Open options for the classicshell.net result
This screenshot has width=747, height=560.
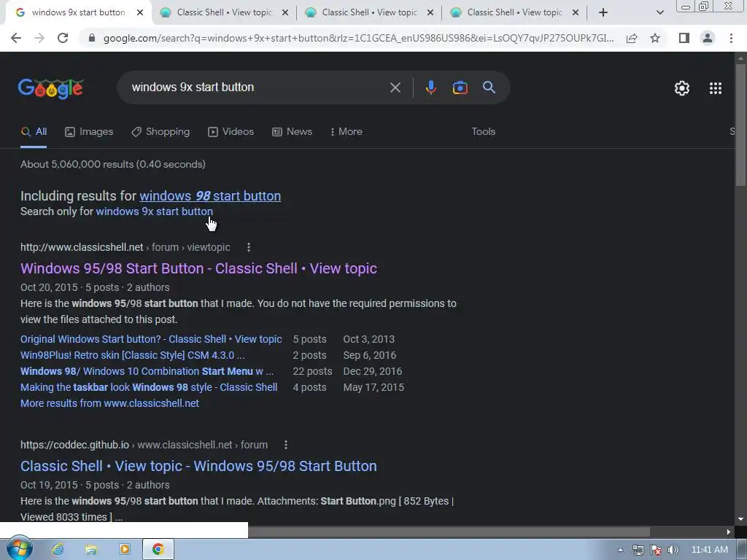tap(249, 247)
